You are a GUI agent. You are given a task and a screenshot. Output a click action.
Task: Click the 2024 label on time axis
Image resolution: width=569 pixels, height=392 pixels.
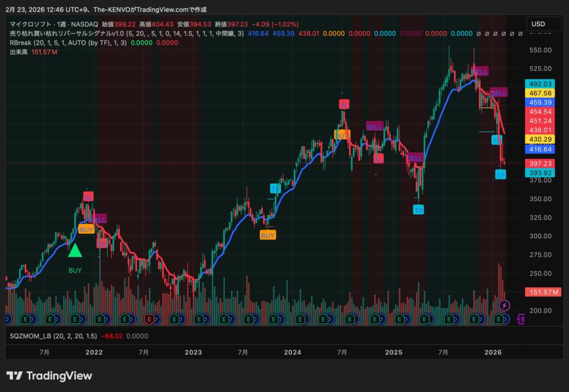tap(292, 352)
